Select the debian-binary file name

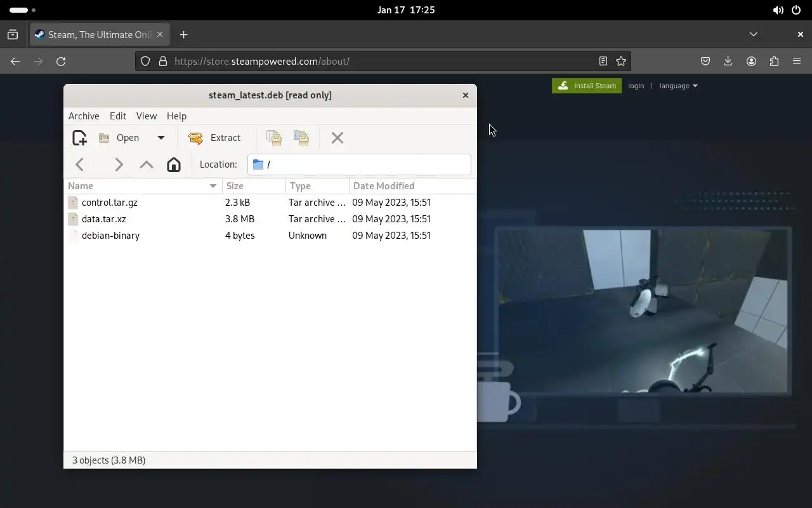(x=111, y=236)
